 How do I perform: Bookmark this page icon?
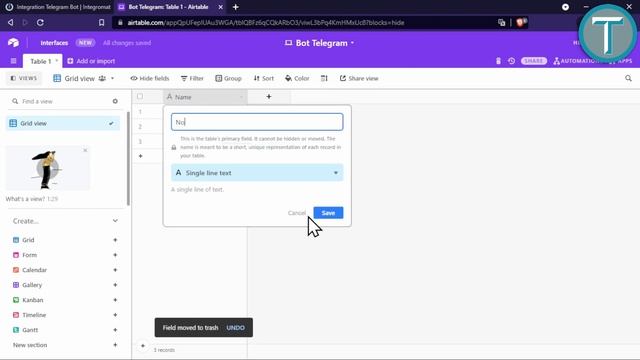[102, 22]
